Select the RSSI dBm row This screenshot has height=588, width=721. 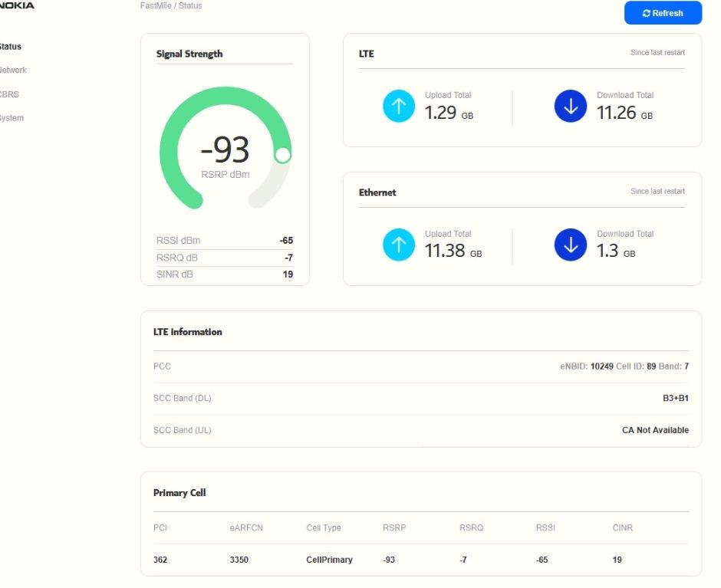pos(225,241)
